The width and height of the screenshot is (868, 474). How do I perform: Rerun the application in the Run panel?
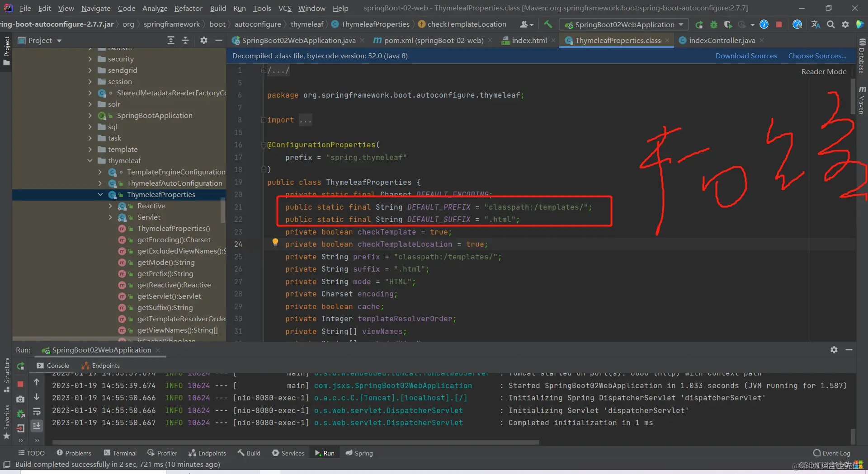(x=20, y=366)
